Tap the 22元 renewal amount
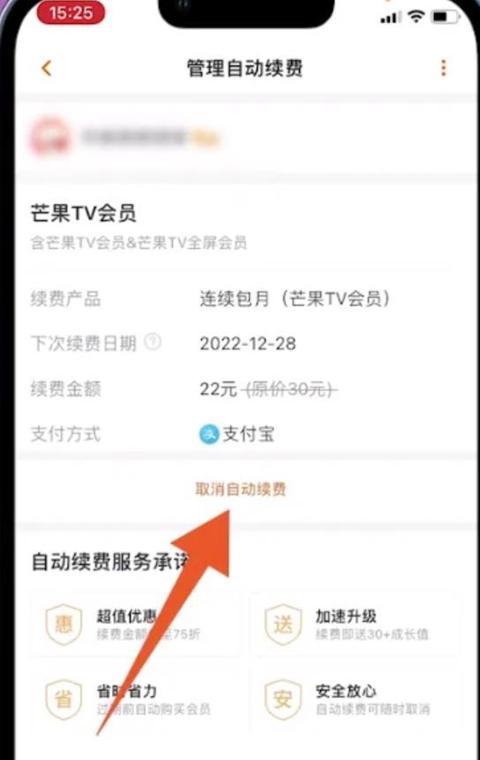The image size is (480, 760). click(x=218, y=389)
